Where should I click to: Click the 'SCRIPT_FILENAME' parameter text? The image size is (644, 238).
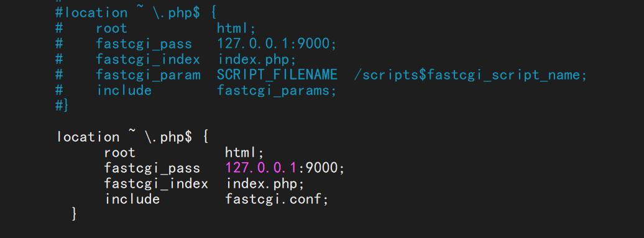point(277,75)
